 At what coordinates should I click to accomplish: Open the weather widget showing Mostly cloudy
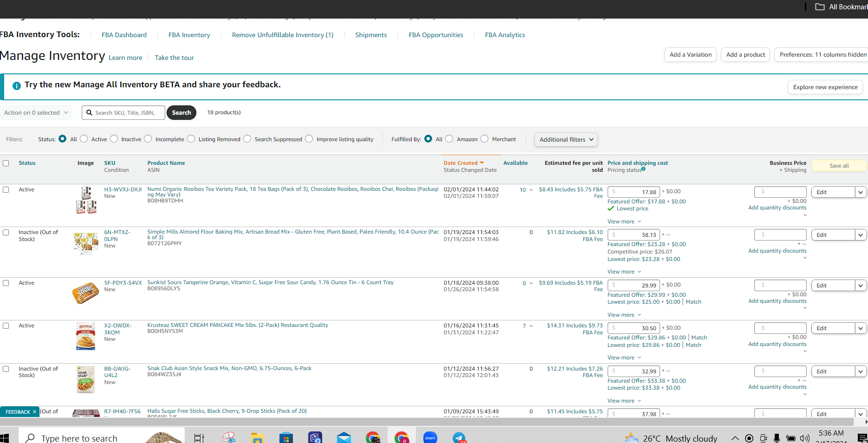coord(671,438)
